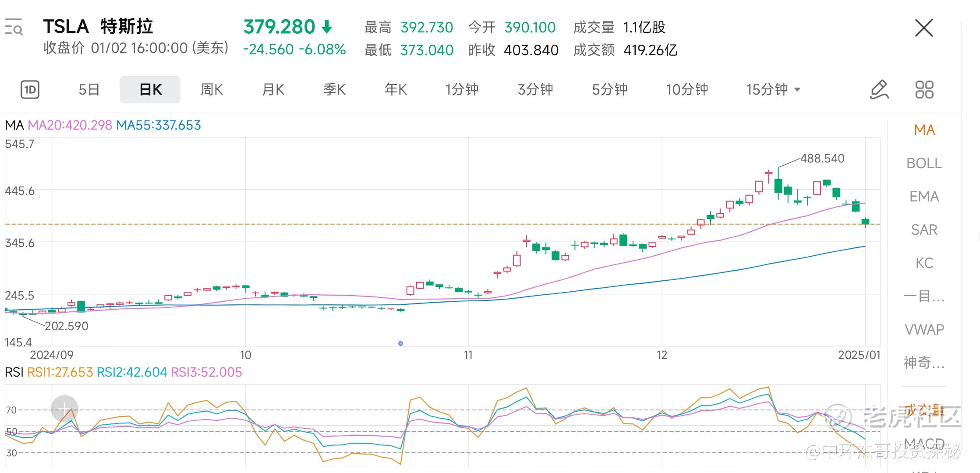Screen dimensions: 980x473
Task: Click the 488.540 high price candle label
Action: pyautogui.click(x=822, y=159)
